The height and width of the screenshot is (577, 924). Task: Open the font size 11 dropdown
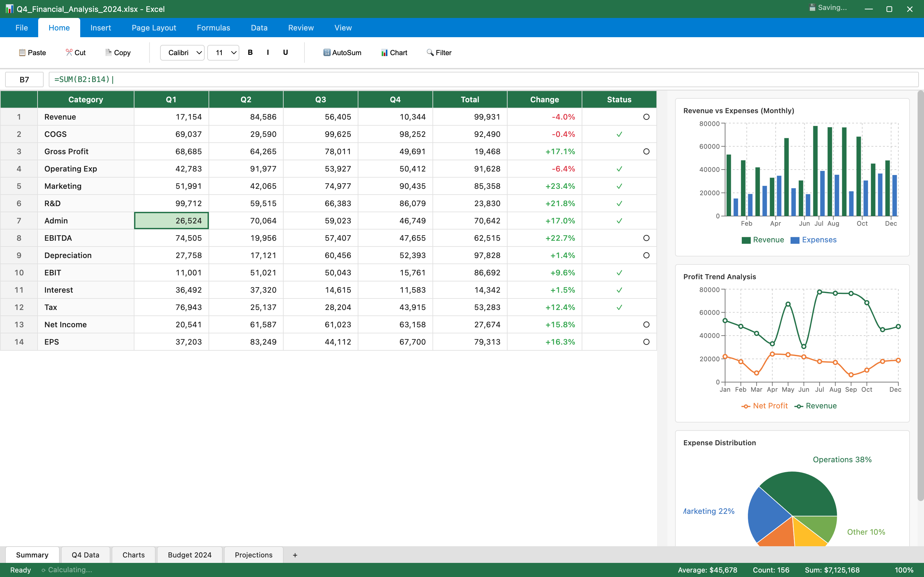223,53
